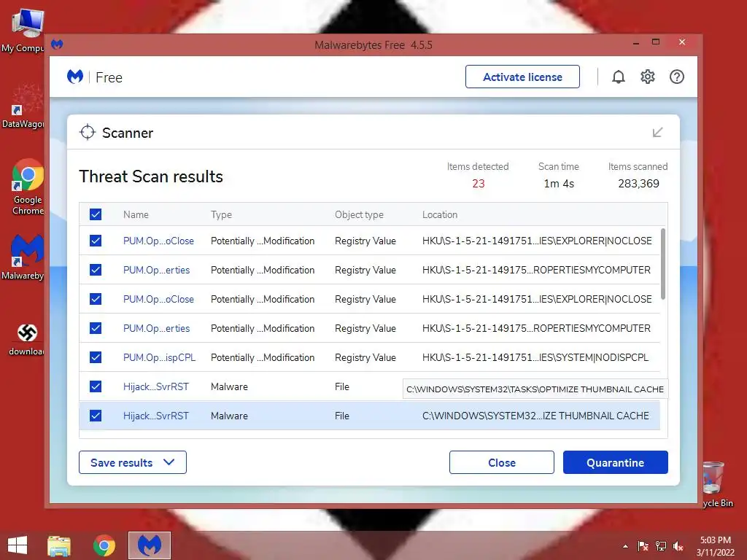
Task: Open the network tray icon
Action: pyautogui.click(x=661, y=546)
